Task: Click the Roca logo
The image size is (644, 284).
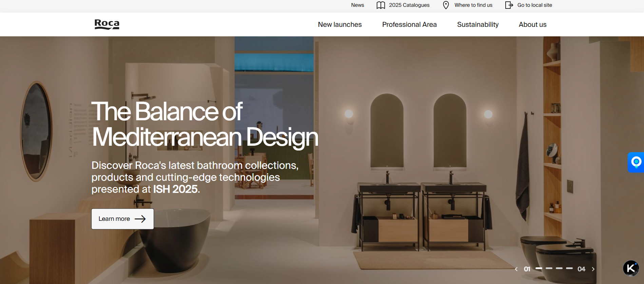Action: click(x=107, y=24)
